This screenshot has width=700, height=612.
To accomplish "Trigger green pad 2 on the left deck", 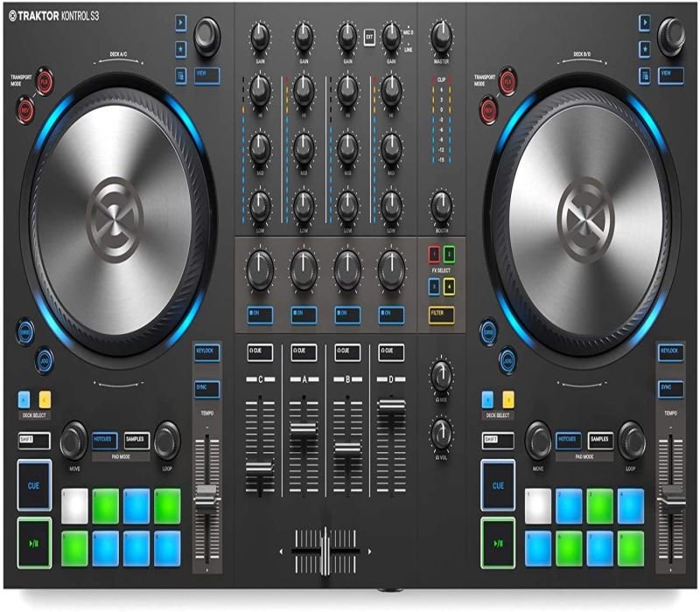I will point(105,506).
